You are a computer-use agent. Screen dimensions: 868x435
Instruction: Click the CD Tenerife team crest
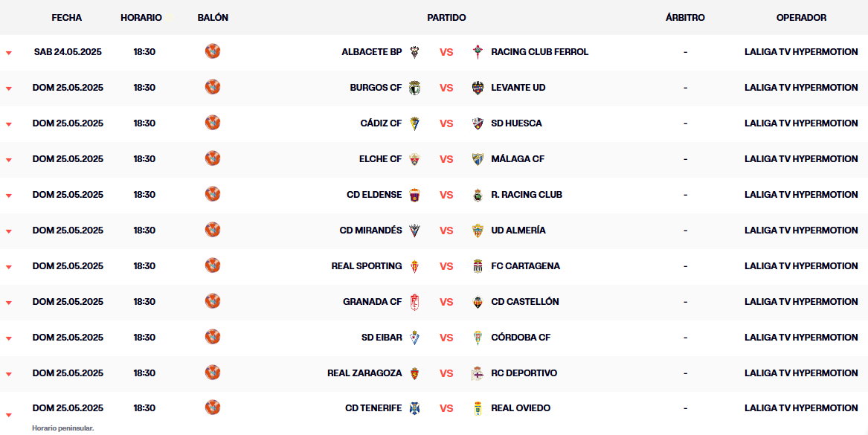pyautogui.click(x=414, y=408)
